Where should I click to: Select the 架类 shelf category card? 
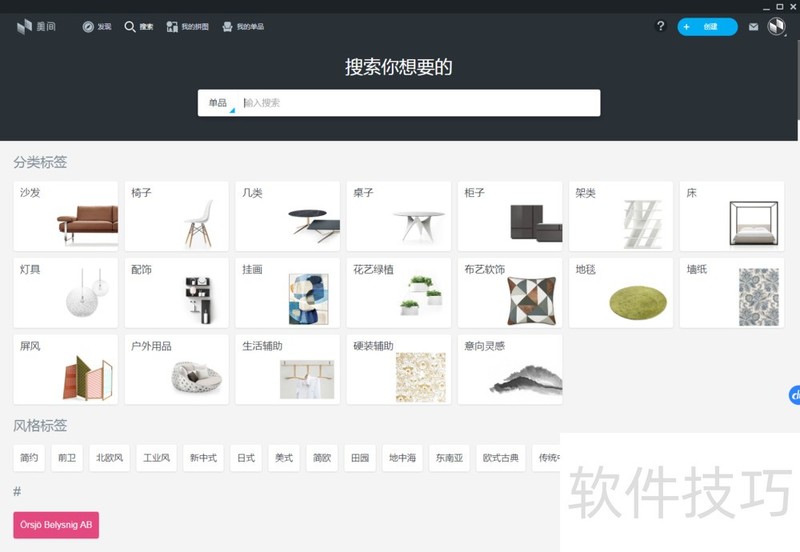point(621,216)
